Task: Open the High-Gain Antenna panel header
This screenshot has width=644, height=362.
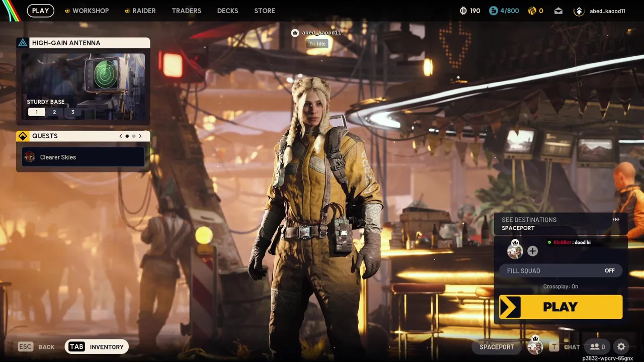Action: pos(84,43)
